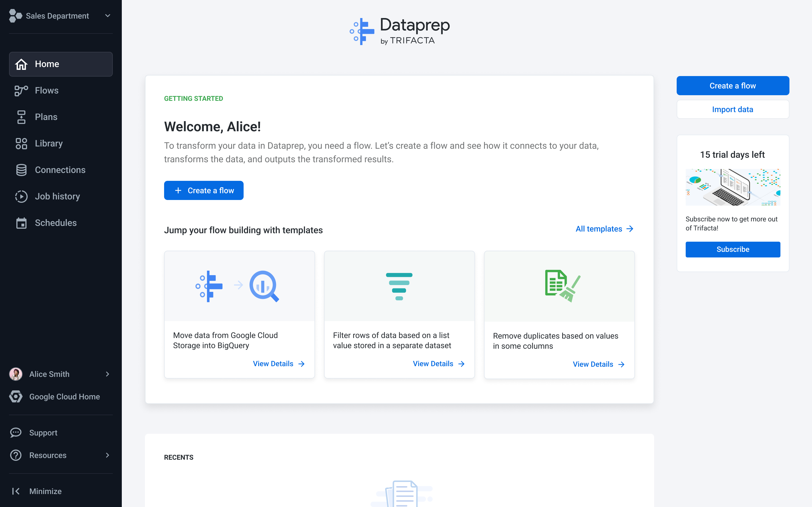Expand the Alice Smith account menu
Viewport: 812px width, 507px height.
[x=107, y=374]
